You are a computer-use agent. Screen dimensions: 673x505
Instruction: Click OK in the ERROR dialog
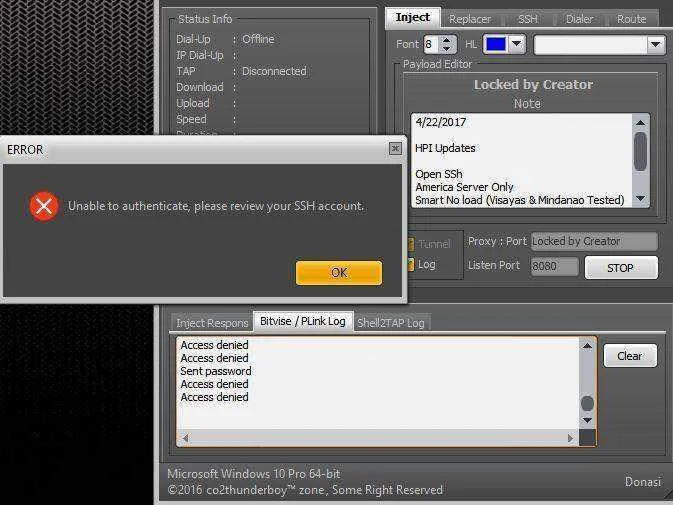(339, 272)
